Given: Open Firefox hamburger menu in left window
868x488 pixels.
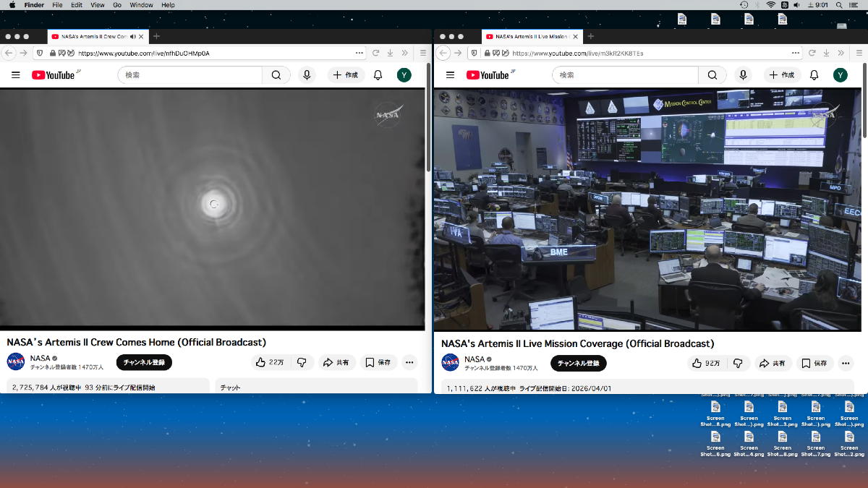Looking at the screenshot, I should click(x=423, y=53).
